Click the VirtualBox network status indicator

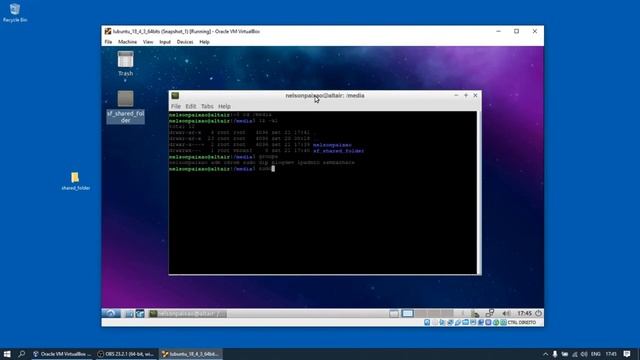click(x=450, y=322)
